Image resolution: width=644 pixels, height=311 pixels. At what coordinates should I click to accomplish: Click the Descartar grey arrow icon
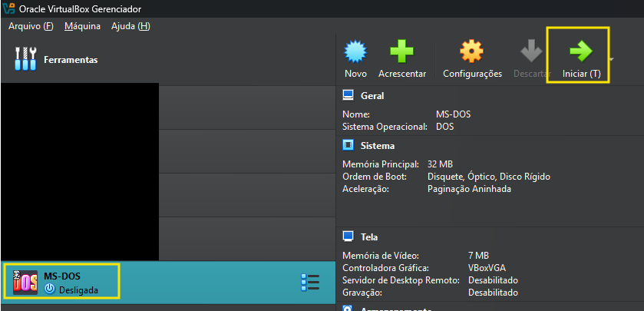point(532,51)
